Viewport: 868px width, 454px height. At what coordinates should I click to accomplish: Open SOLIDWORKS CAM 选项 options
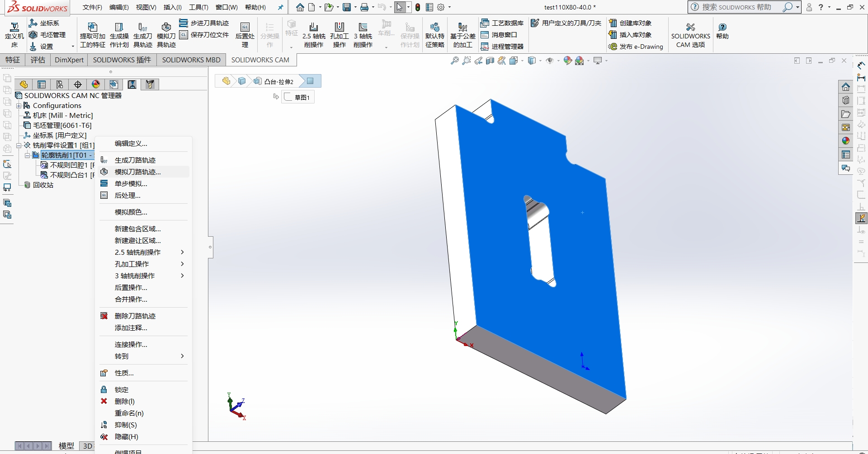[690, 35]
